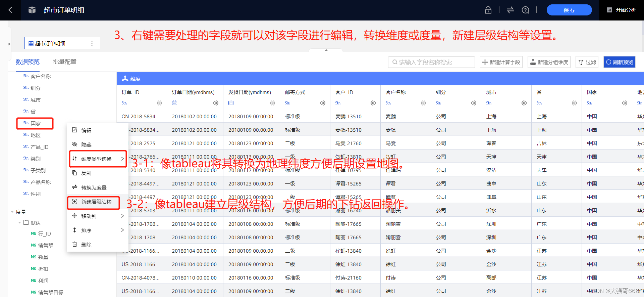
Task: Click 刷新预览 button
Action: point(620,62)
